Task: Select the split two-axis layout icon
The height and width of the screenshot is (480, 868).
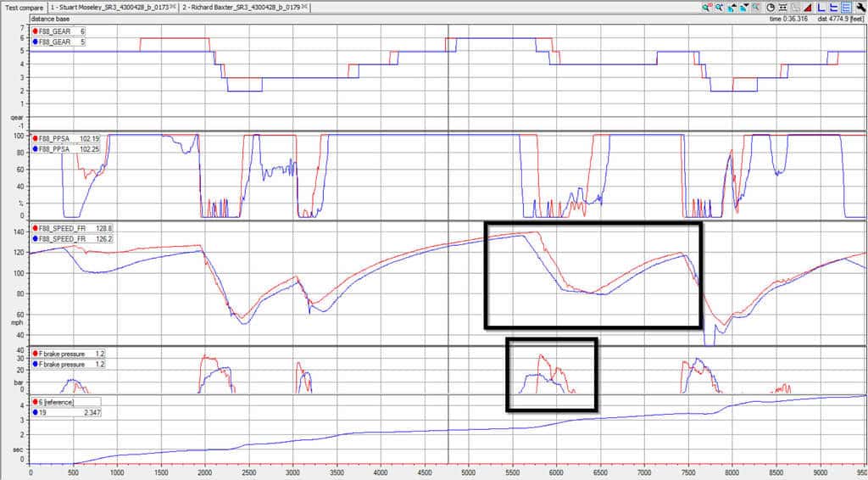Action: 833,8
